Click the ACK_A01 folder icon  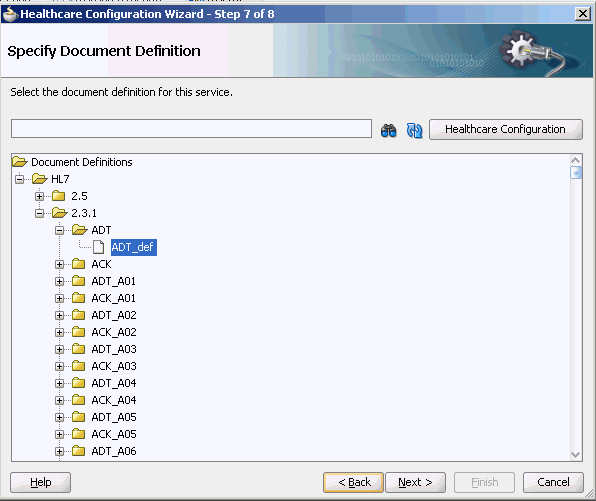click(x=78, y=298)
